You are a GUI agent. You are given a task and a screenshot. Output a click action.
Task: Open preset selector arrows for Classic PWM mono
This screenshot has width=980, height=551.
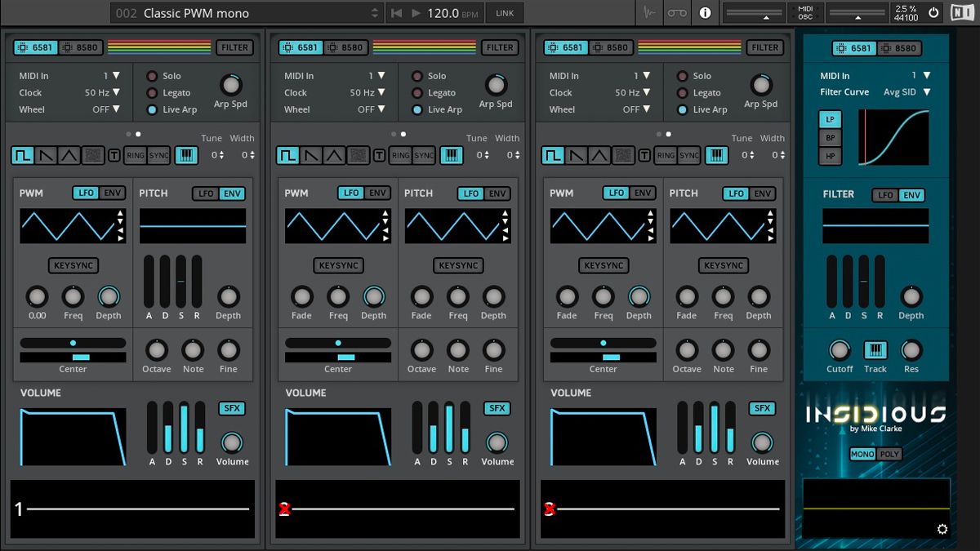click(x=375, y=13)
